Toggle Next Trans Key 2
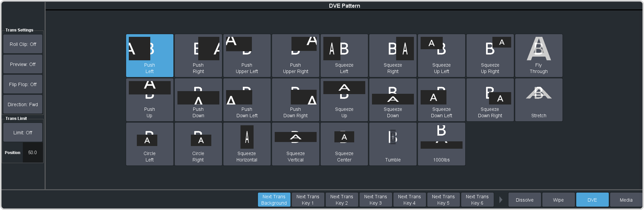This screenshot has height=210, width=644. (342, 200)
